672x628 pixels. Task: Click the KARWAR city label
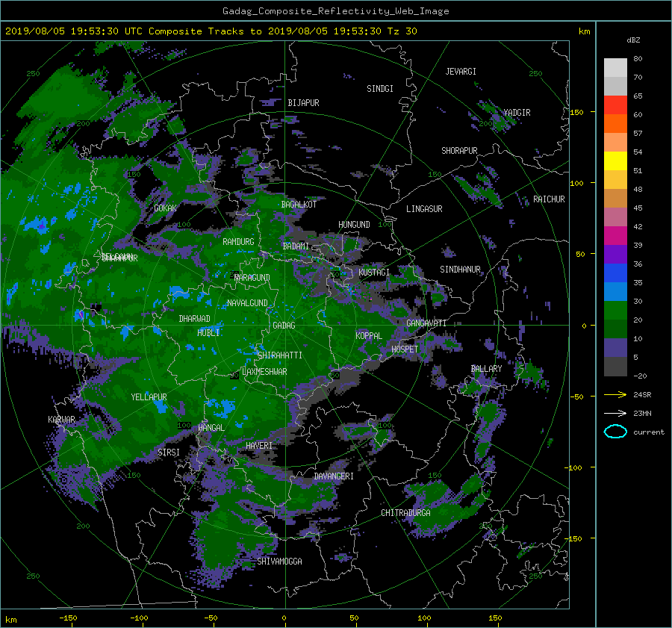click(61, 420)
